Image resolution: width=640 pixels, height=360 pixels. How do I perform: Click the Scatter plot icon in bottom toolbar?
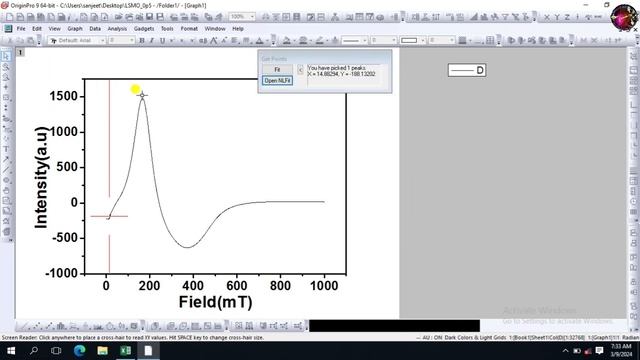[x=37, y=326]
